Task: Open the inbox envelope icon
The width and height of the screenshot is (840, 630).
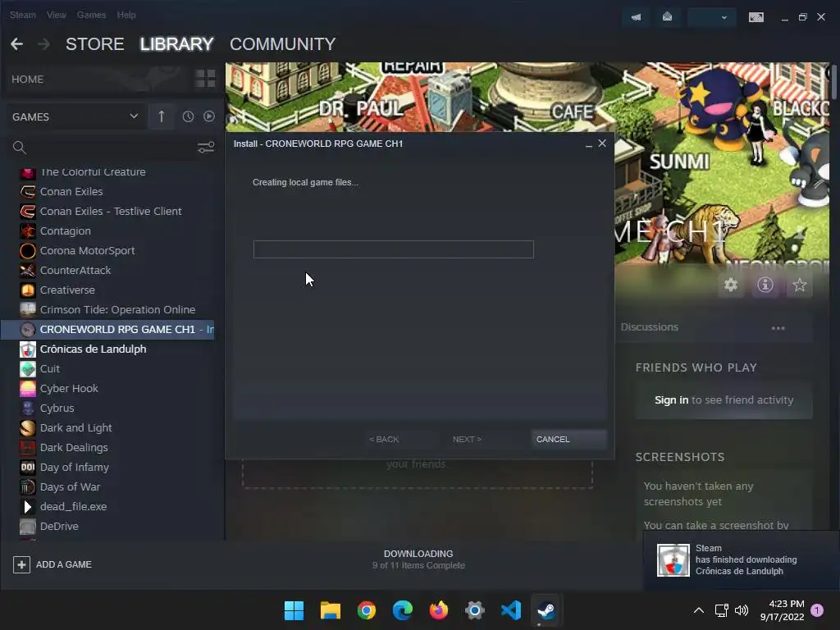Action: coord(667,17)
